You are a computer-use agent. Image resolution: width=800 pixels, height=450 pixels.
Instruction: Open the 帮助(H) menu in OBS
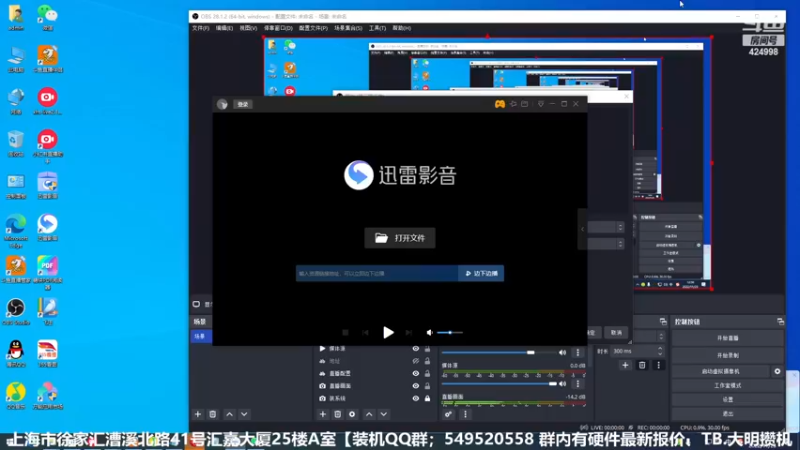pyautogui.click(x=402, y=28)
